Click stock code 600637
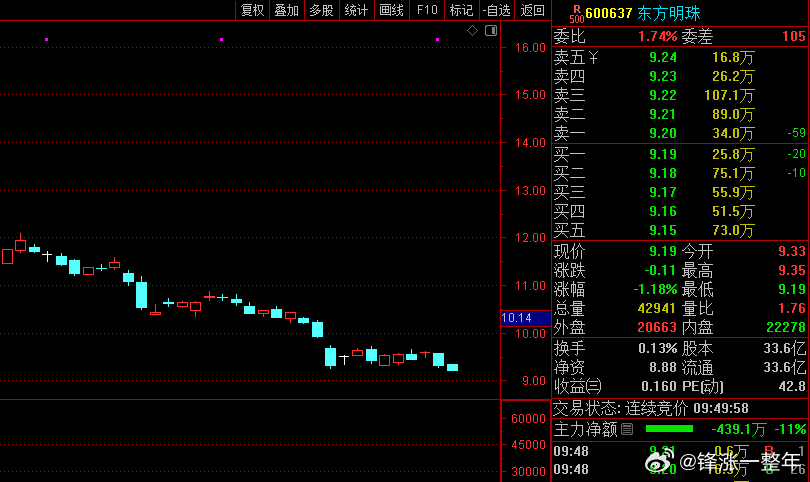The width and height of the screenshot is (810, 482). (609, 13)
